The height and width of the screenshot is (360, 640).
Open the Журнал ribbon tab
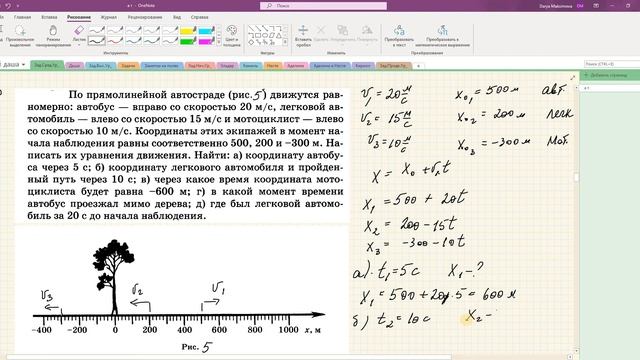pos(109,17)
